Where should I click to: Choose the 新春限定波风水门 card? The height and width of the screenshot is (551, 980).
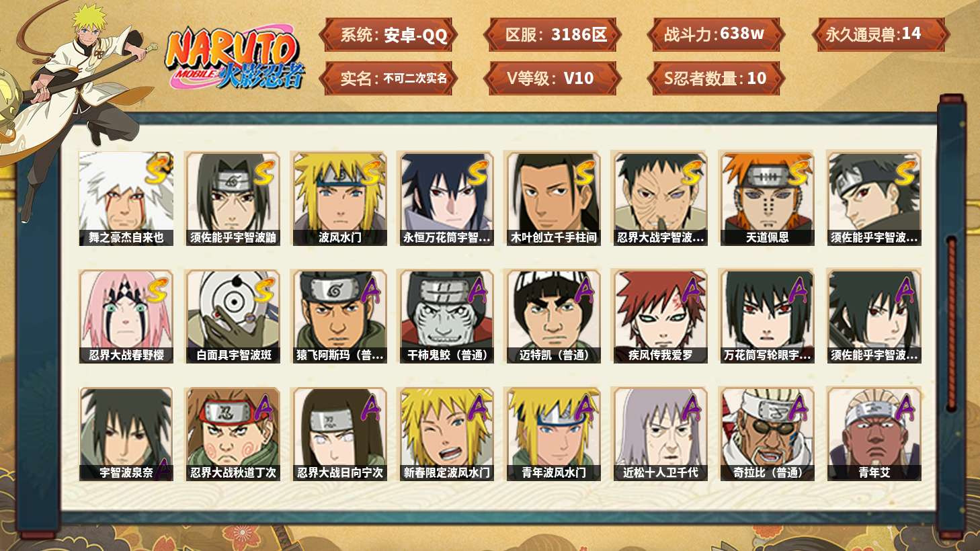(446, 434)
